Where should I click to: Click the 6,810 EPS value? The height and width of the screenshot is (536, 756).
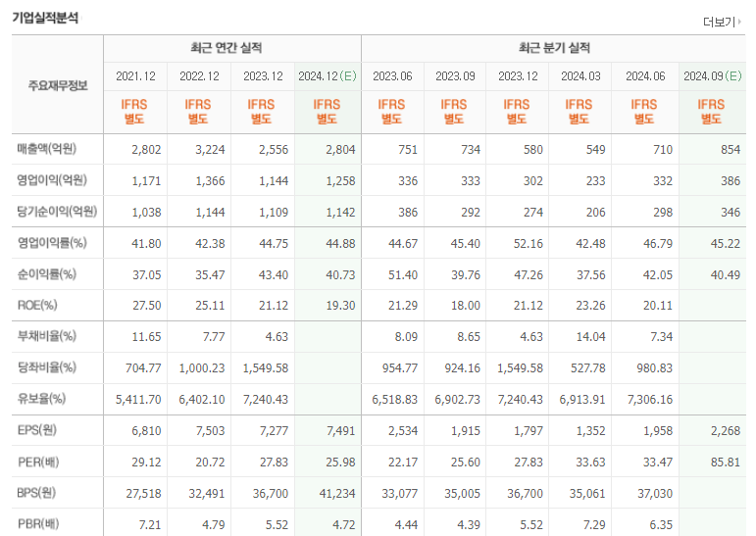146,431
